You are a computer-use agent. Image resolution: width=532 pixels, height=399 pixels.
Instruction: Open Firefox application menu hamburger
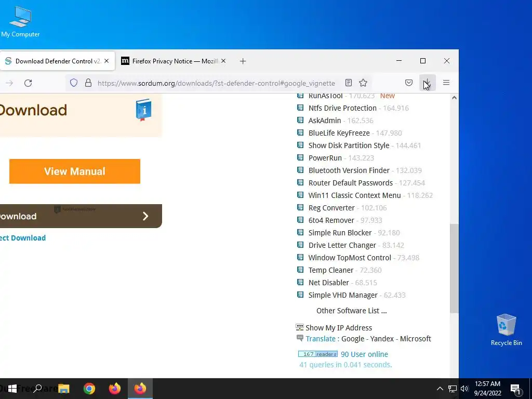[446, 83]
